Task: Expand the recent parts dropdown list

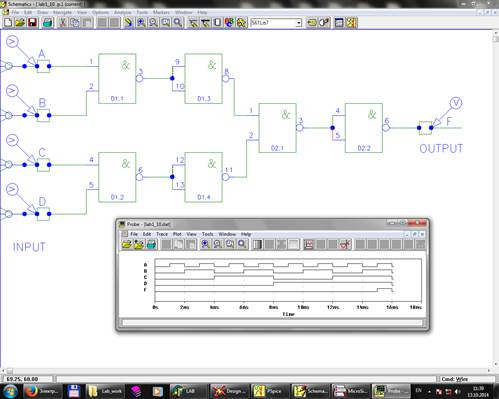Action: [x=299, y=23]
